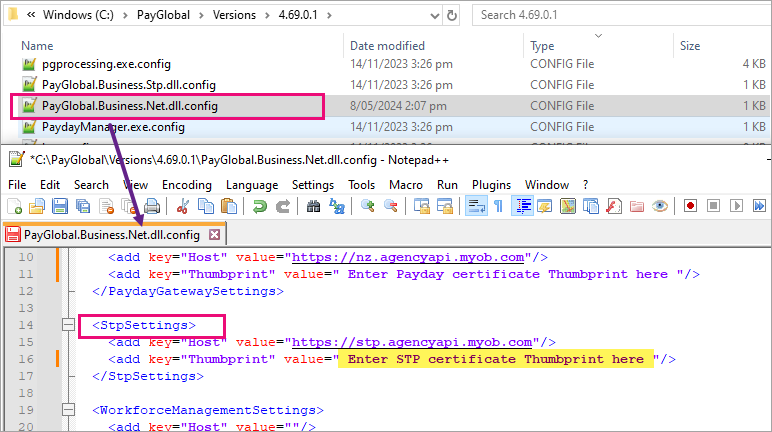Click the Zoom In toolbar icon
The height and width of the screenshot is (432, 772).
(x=368, y=206)
